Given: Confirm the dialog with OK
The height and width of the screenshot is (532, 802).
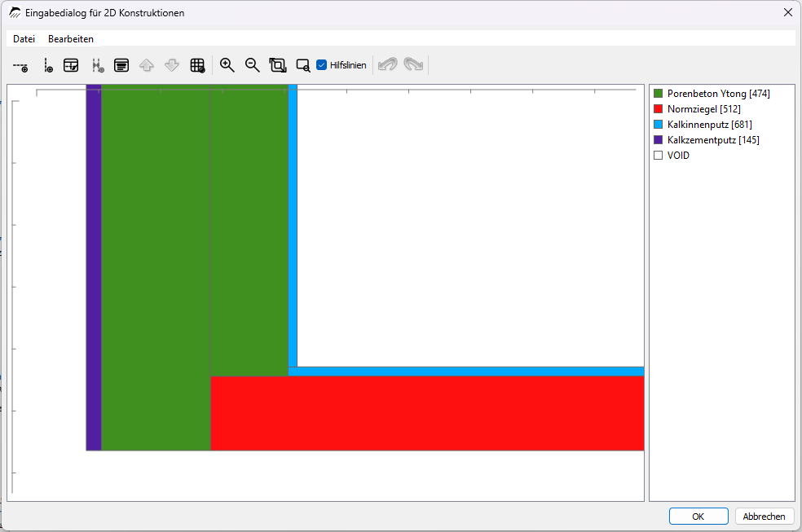Looking at the screenshot, I should [698, 517].
